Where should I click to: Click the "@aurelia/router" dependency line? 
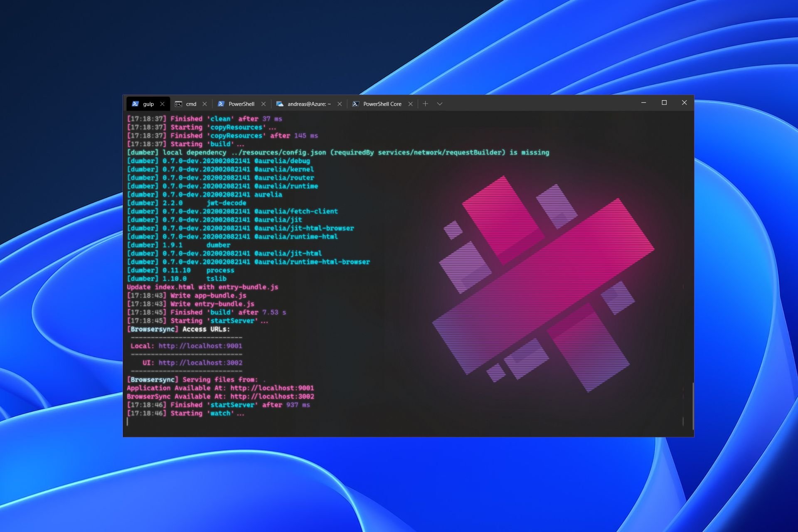point(220,178)
